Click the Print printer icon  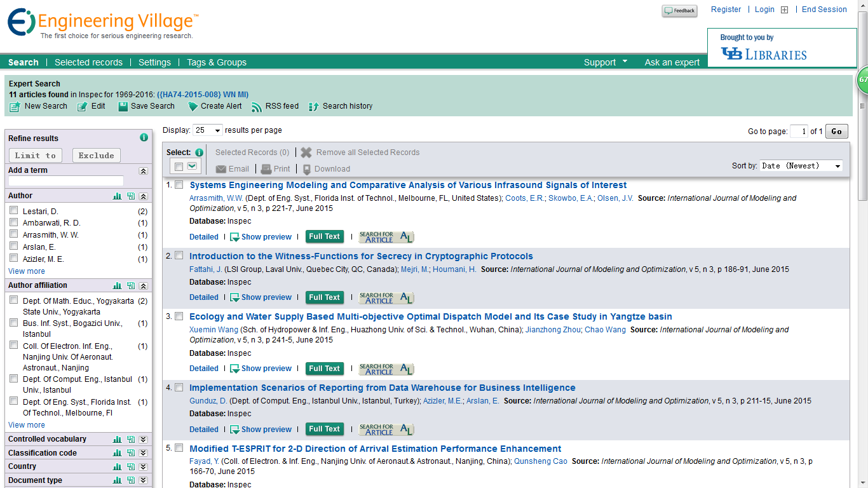[x=266, y=169]
